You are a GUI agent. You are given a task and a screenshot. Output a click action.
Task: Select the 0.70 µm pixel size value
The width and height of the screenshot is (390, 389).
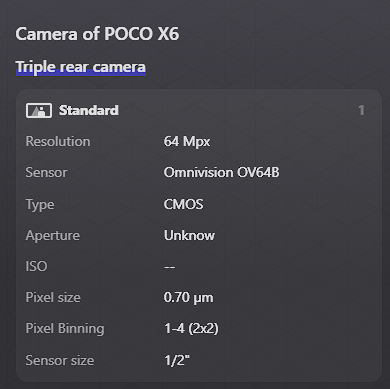188,297
